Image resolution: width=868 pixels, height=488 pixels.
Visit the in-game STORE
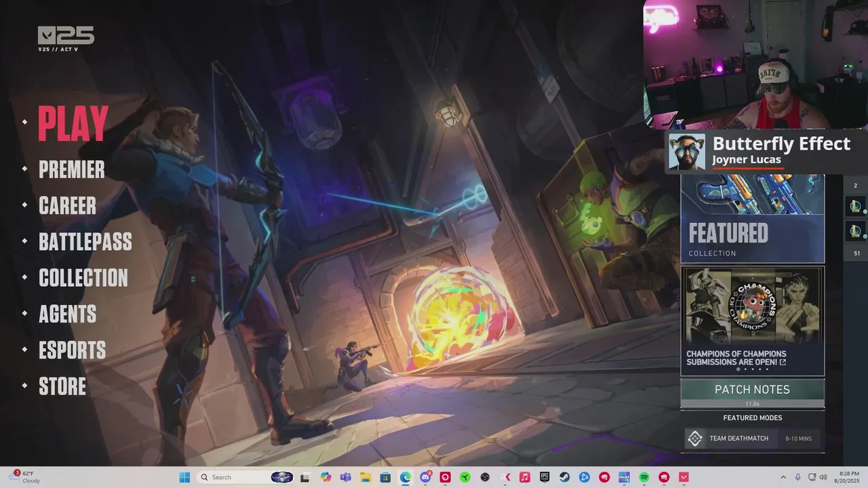tap(62, 386)
